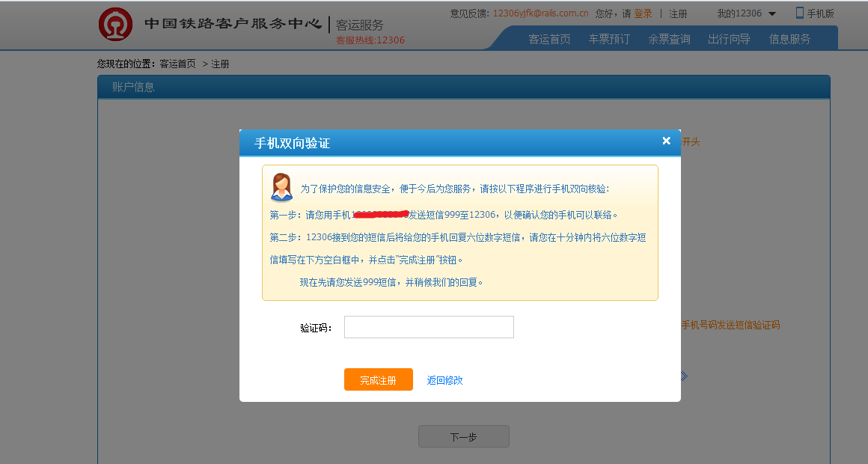
Task: Click the 我的12306 menu label
Action: [739, 13]
